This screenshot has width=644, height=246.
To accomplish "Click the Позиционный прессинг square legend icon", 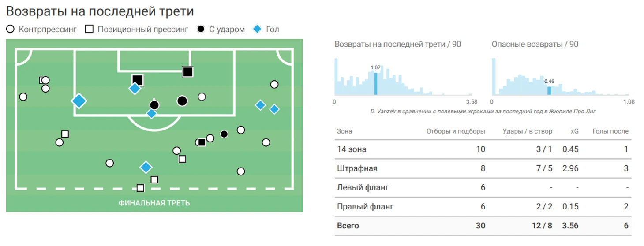I will pyautogui.click(x=90, y=30).
